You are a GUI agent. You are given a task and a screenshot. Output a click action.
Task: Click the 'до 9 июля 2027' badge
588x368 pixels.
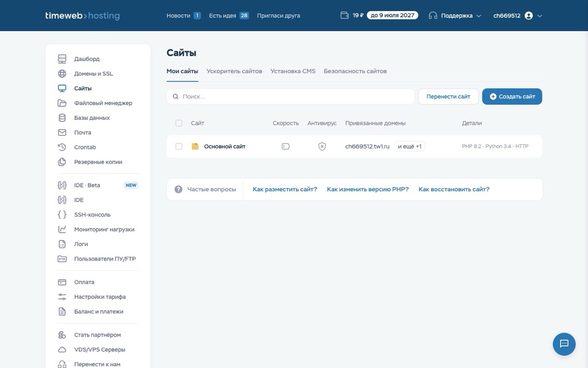coord(392,15)
